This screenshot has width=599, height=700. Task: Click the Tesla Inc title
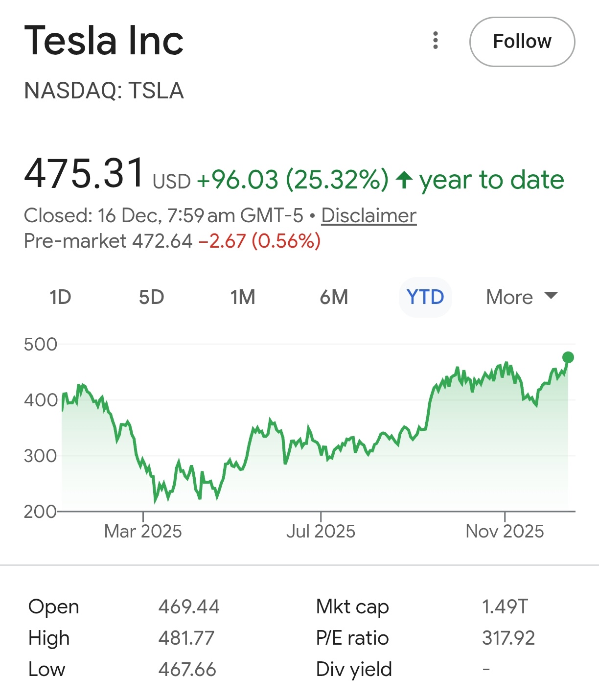(104, 41)
